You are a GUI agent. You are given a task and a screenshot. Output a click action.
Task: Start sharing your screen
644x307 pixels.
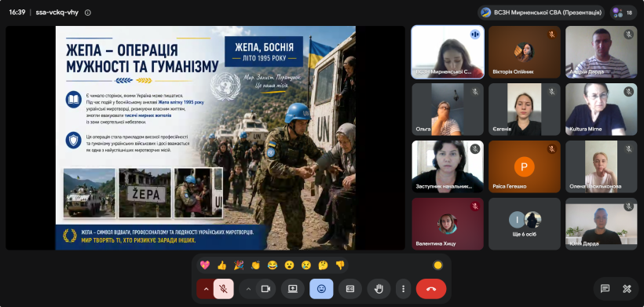point(292,289)
